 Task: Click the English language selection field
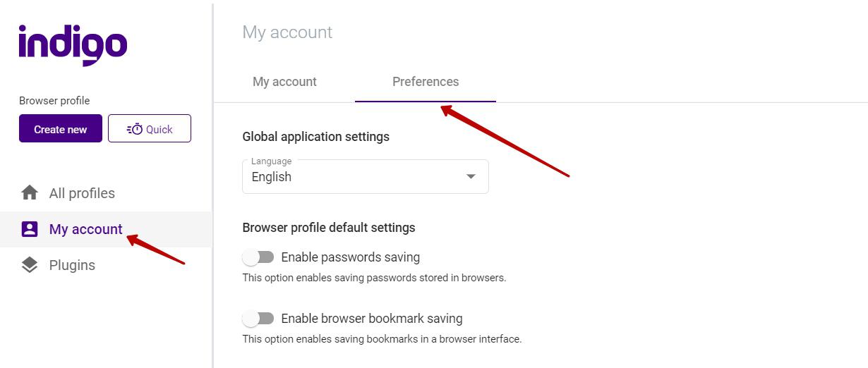pyautogui.click(x=353, y=177)
